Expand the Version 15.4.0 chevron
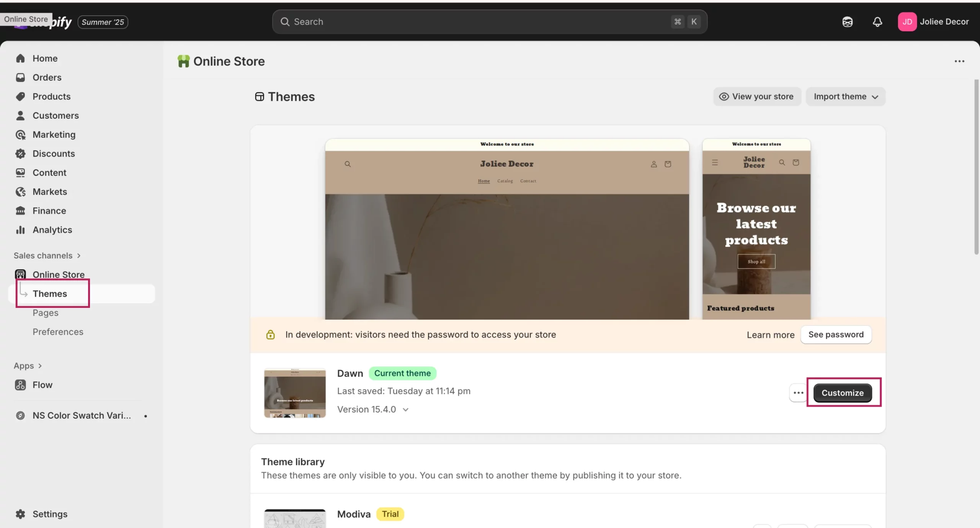 click(x=406, y=410)
